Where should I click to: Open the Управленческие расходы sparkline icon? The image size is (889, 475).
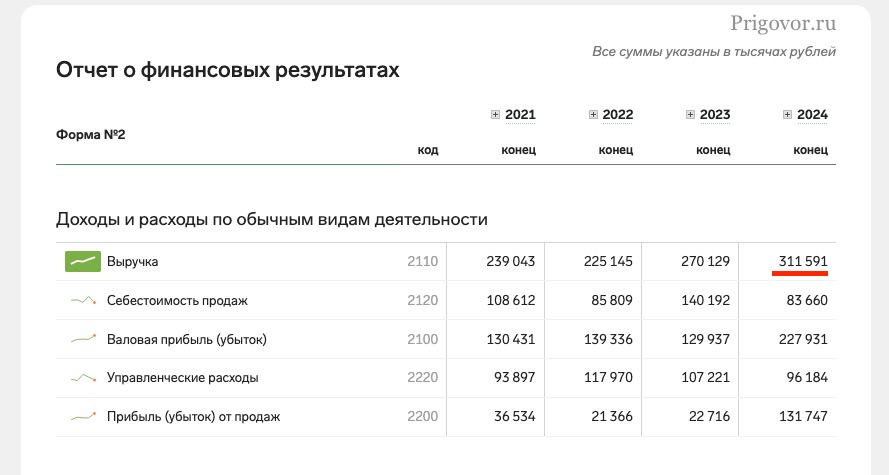(x=82, y=378)
